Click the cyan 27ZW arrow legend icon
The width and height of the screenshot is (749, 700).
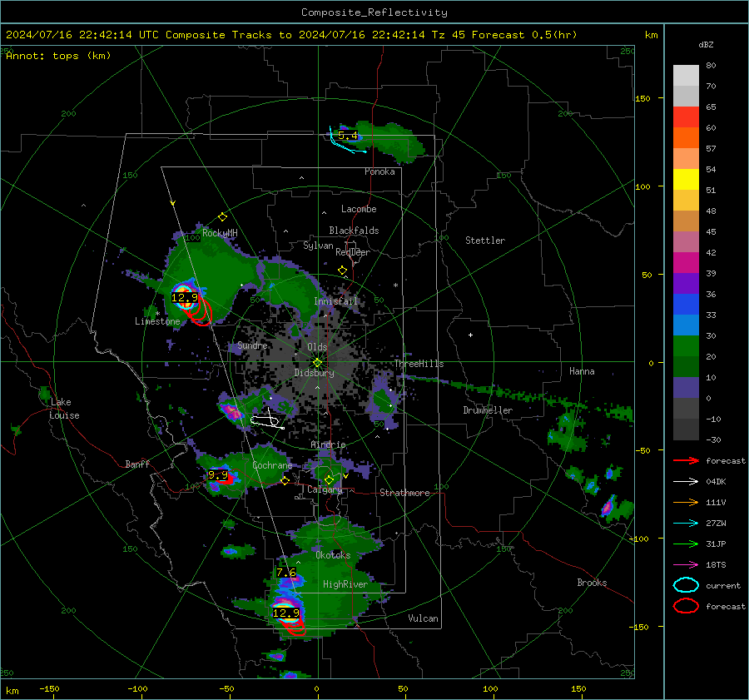coord(686,524)
